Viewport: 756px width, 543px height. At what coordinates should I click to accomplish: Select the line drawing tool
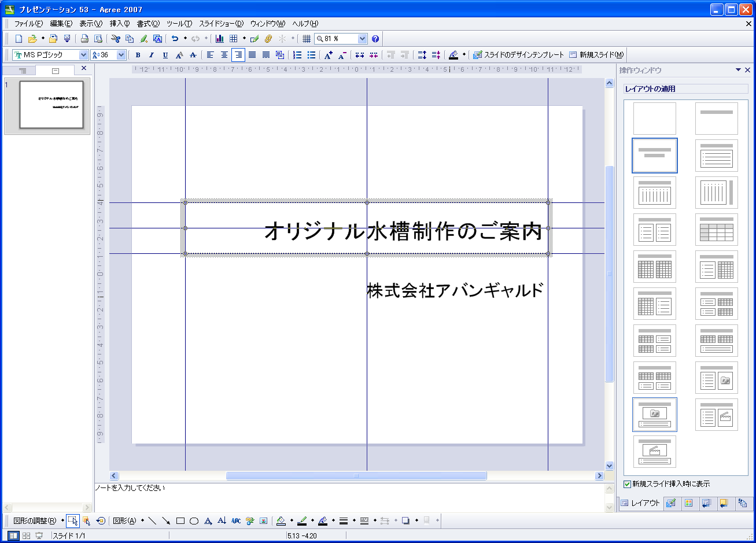153,520
